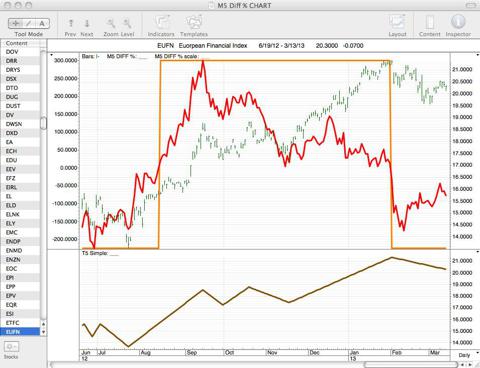Select the crosshair tool mode
The width and height of the screenshot is (480, 368).
click(15, 23)
